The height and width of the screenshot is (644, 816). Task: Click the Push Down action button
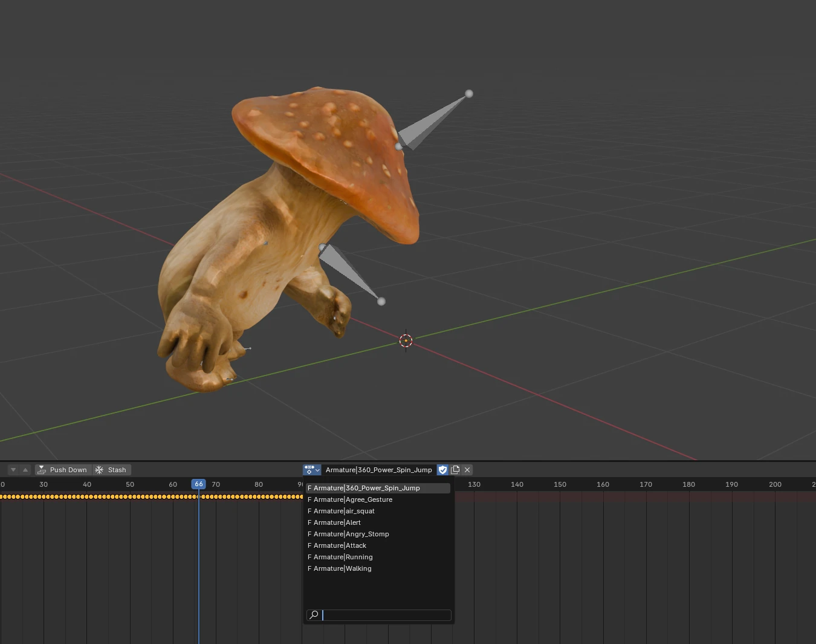(63, 470)
